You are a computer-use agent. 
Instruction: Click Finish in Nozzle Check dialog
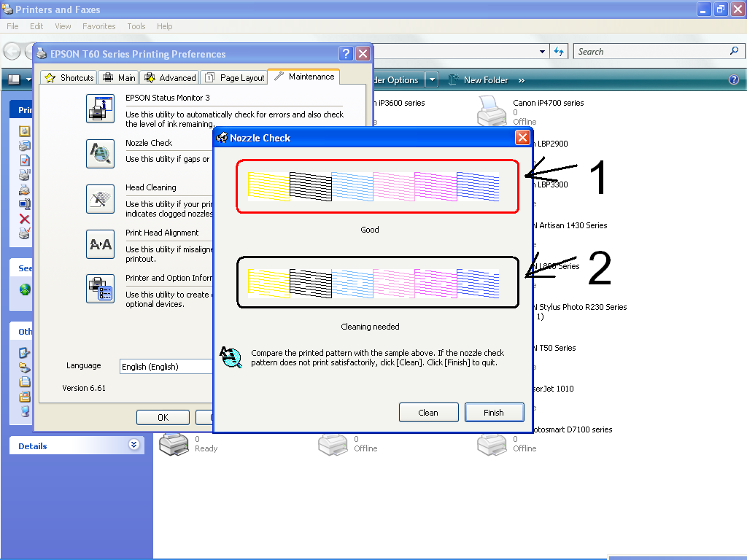click(x=494, y=413)
